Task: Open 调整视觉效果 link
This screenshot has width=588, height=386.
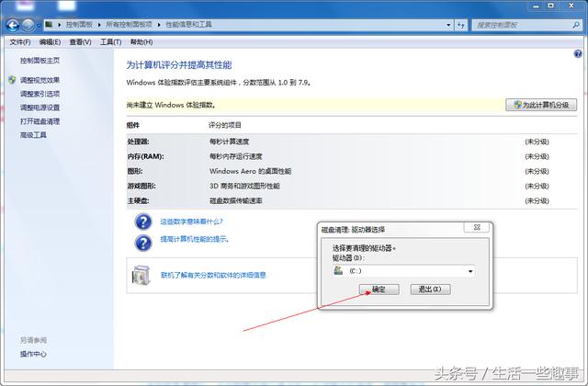Action: (40, 80)
